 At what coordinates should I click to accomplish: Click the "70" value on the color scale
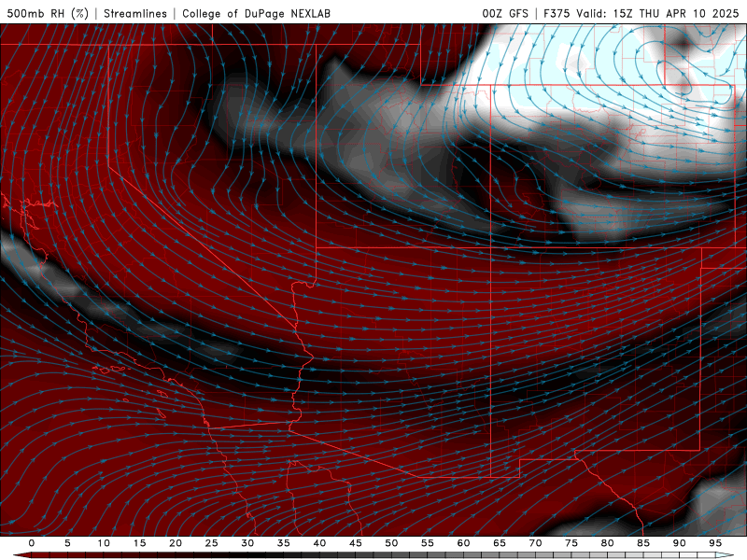pos(535,543)
